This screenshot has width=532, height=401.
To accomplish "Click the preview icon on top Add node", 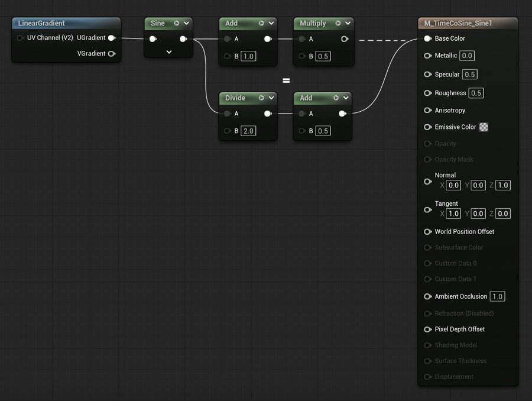I will coord(261,24).
